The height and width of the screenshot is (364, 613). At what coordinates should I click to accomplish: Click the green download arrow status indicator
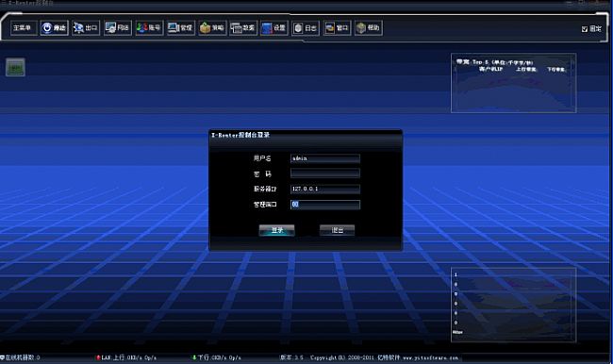click(194, 357)
